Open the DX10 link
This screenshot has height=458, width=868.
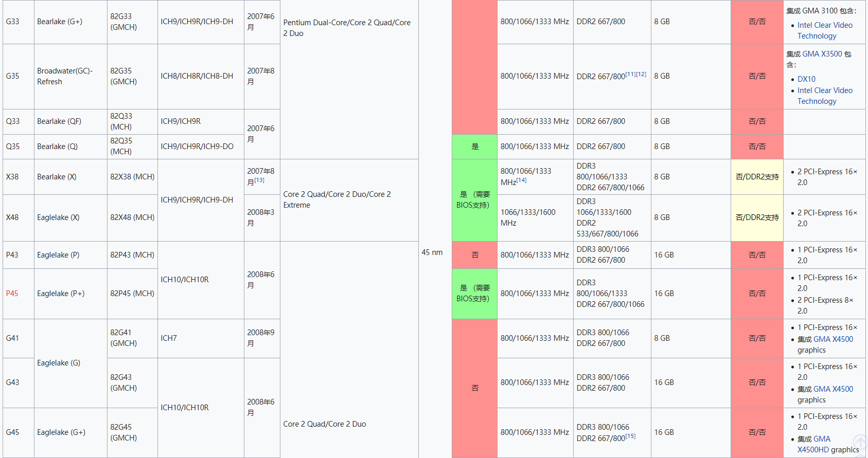coord(806,79)
